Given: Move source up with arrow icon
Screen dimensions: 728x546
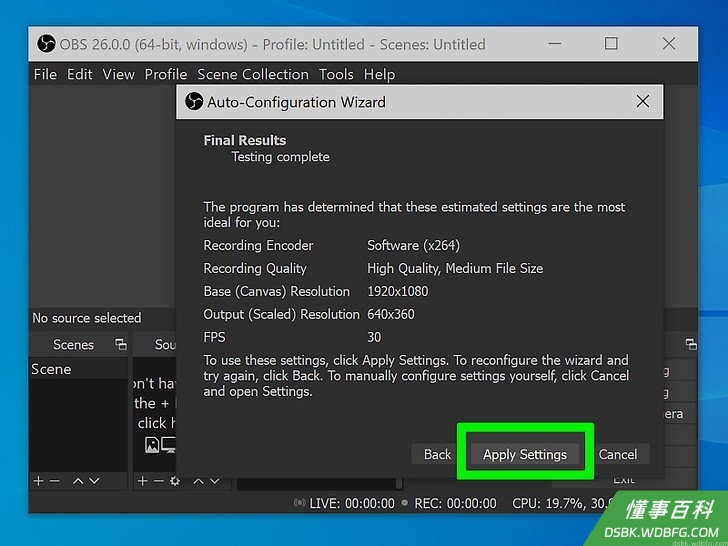Looking at the screenshot, I should pyautogui.click(x=198, y=481).
